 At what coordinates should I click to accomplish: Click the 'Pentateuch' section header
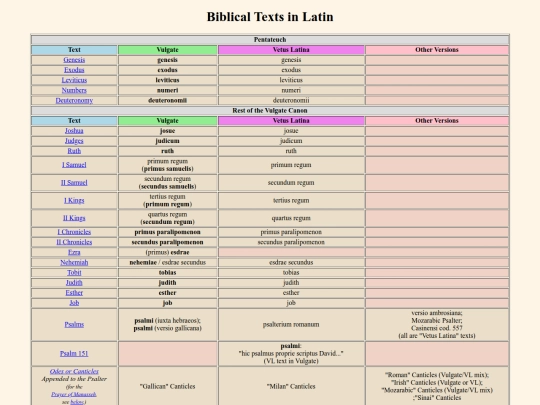[x=270, y=40]
